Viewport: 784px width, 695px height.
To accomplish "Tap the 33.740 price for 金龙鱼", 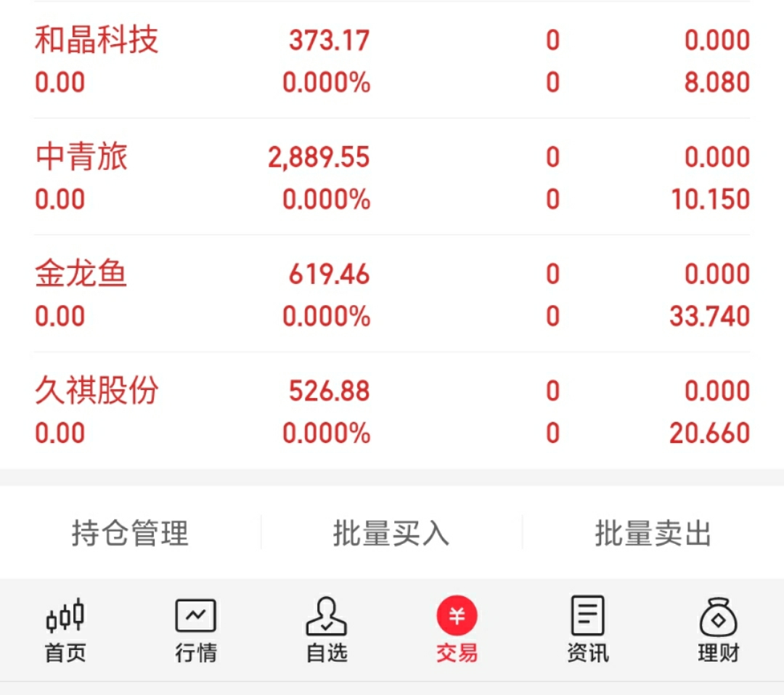I will [x=709, y=316].
